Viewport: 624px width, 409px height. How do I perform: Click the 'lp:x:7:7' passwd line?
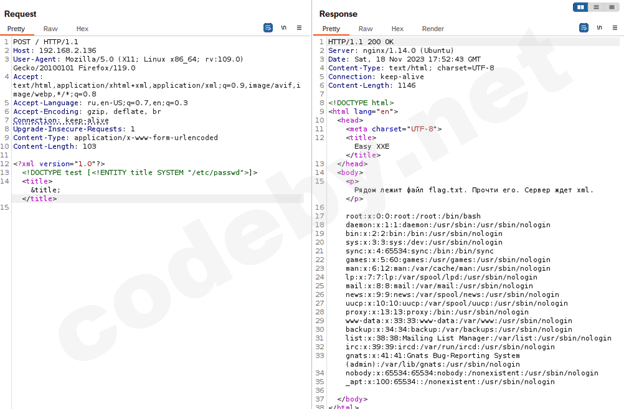click(441, 278)
